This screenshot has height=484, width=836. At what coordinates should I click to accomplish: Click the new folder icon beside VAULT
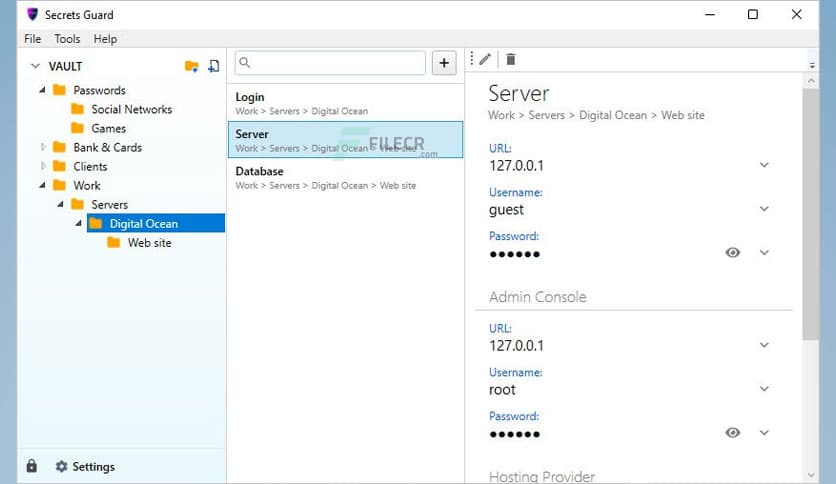click(191, 66)
